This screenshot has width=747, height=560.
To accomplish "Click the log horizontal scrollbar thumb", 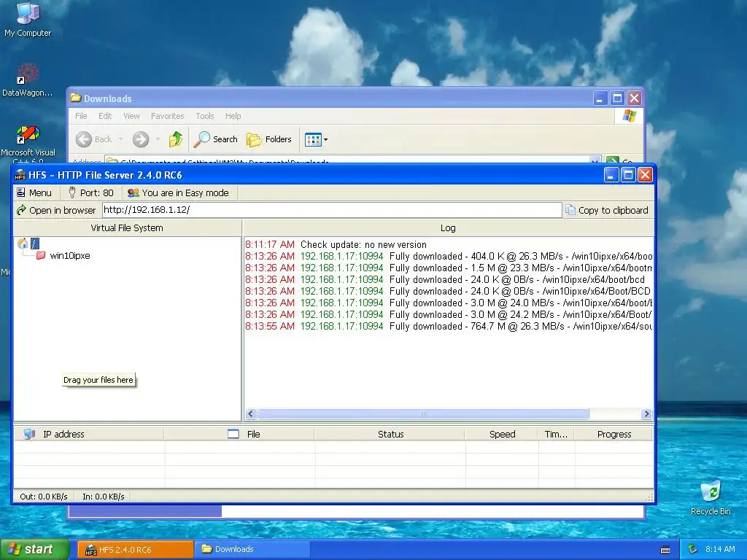I will [423, 414].
